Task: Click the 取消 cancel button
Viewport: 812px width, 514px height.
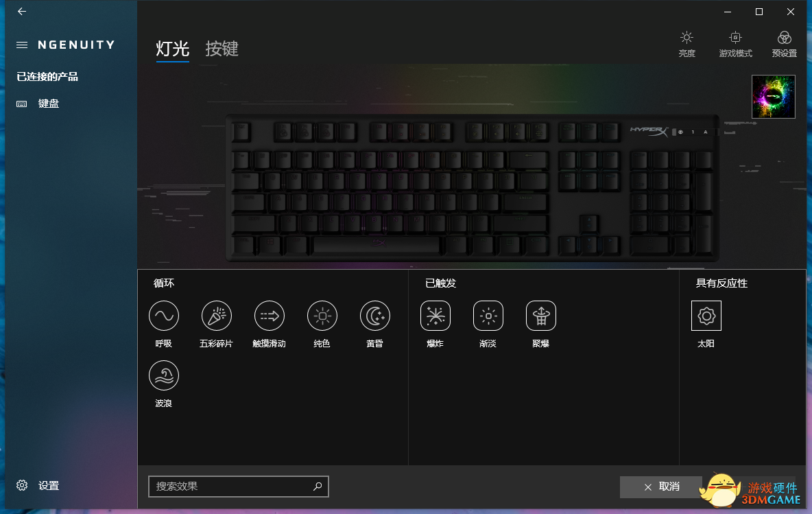Action: pyautogui.click(x=661, y=487)
